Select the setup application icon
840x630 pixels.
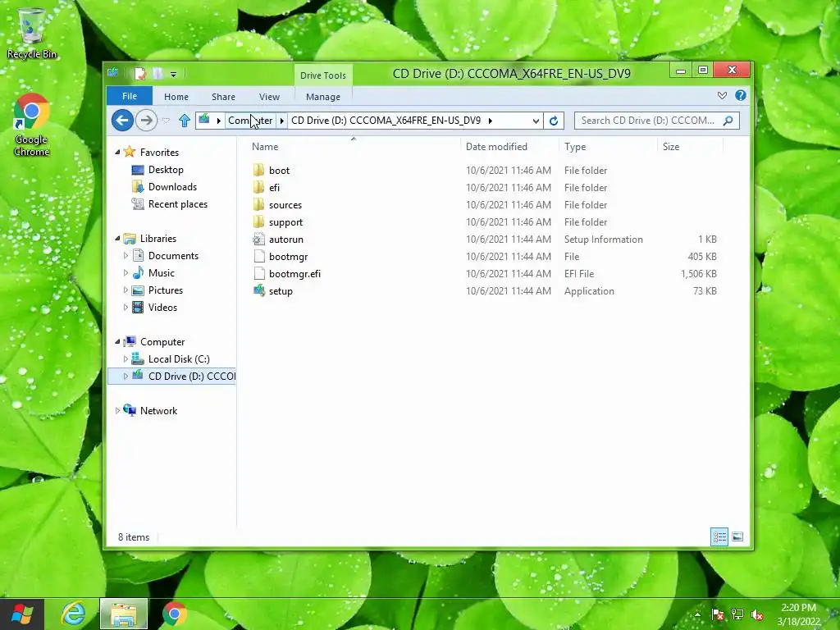coord(258,290)
